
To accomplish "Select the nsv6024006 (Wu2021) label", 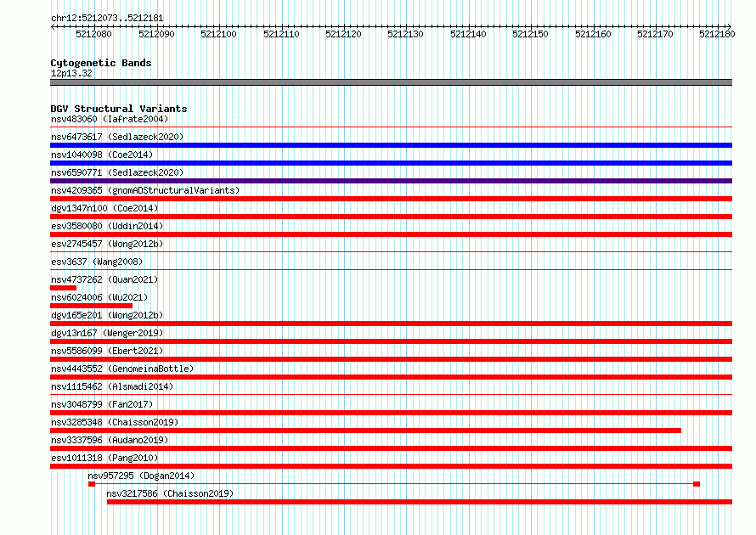I will [99, 297].
